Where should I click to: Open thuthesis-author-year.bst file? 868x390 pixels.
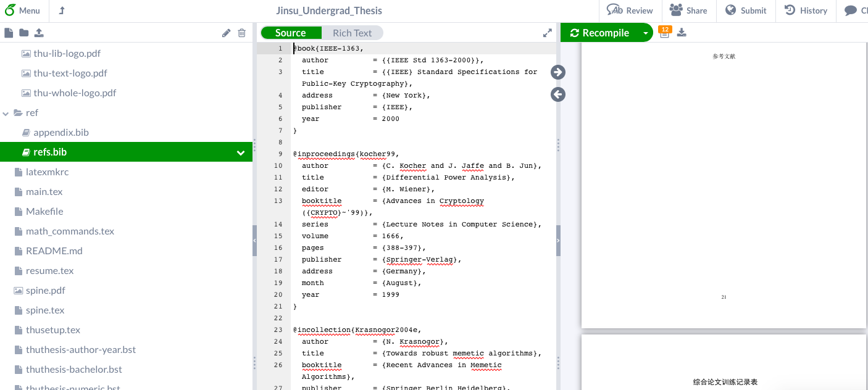(x=81, y=350)
